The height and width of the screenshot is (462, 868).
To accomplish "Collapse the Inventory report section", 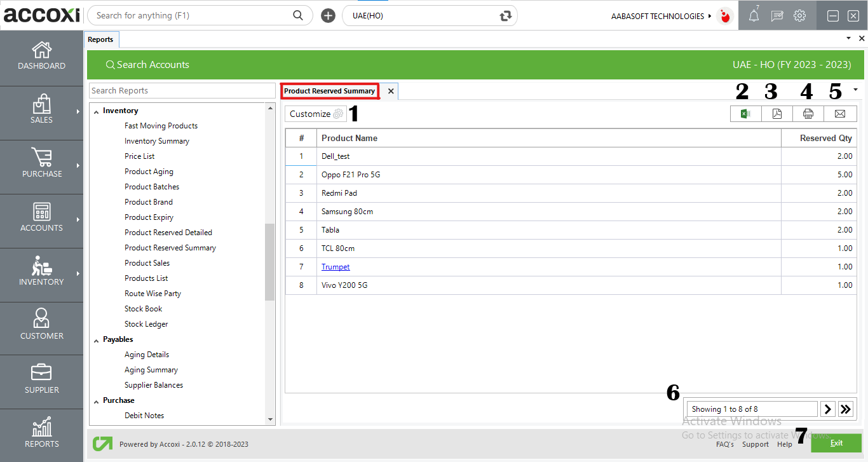I will pos(95,110).
